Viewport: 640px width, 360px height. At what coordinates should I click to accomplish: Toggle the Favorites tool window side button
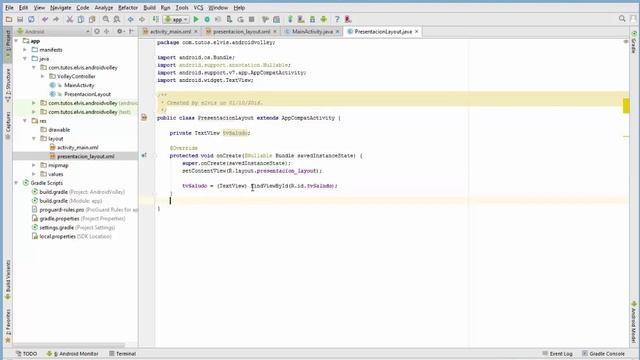point(8,325)
